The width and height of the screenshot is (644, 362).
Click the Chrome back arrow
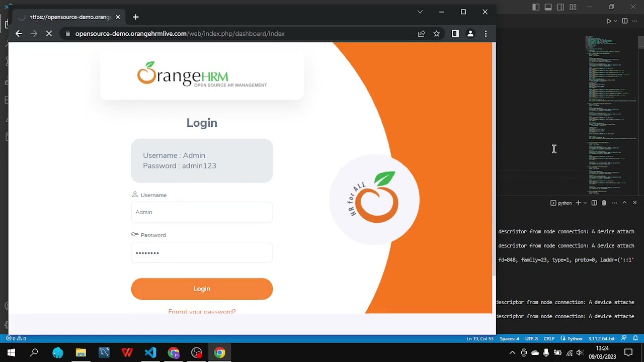coord(19,34)
